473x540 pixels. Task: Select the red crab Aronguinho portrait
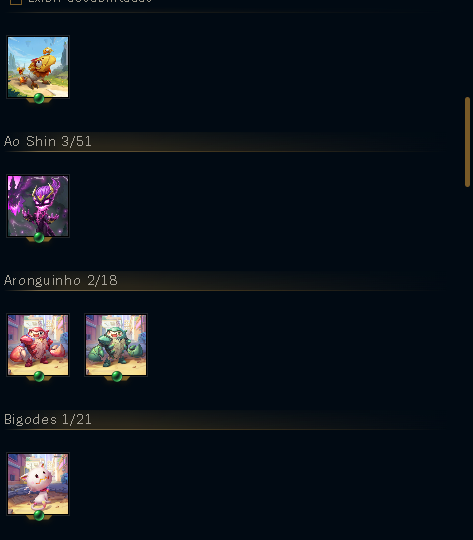38,345
